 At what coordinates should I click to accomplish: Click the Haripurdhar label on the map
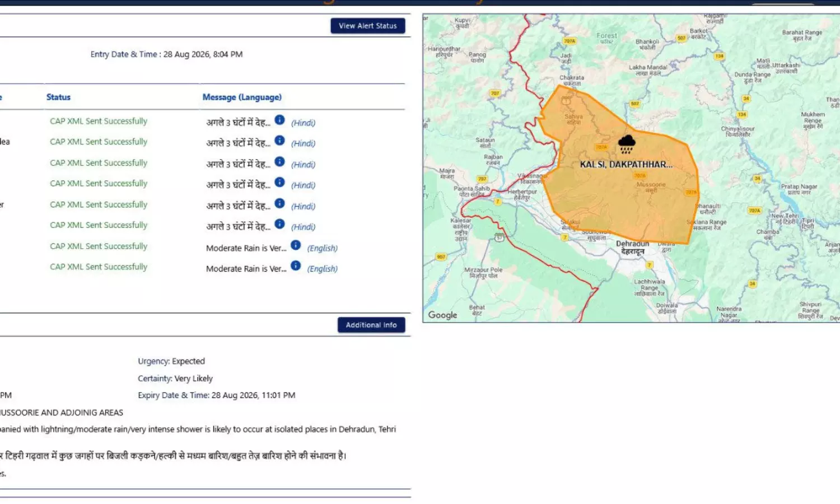(x=444, y=52)
